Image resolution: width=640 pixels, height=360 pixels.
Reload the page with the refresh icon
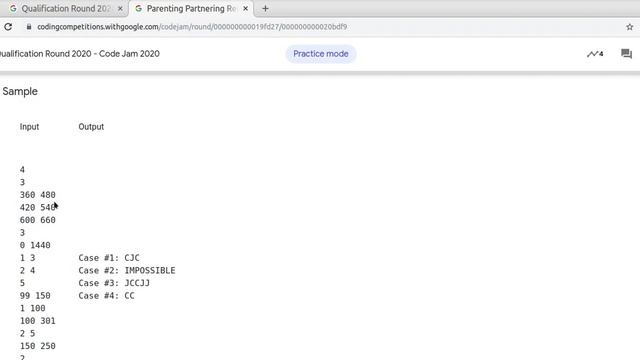pos(8,27)
